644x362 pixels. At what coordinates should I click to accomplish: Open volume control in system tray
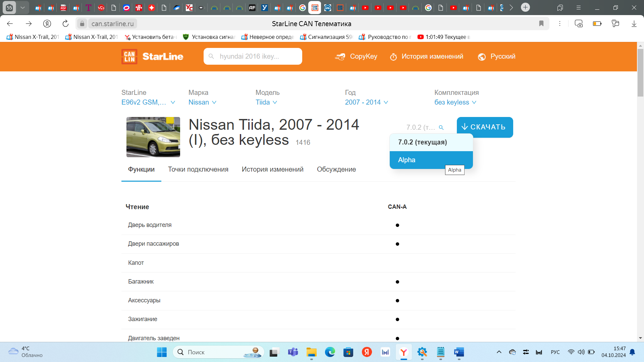pyautogui.click(x=581, y=352)
